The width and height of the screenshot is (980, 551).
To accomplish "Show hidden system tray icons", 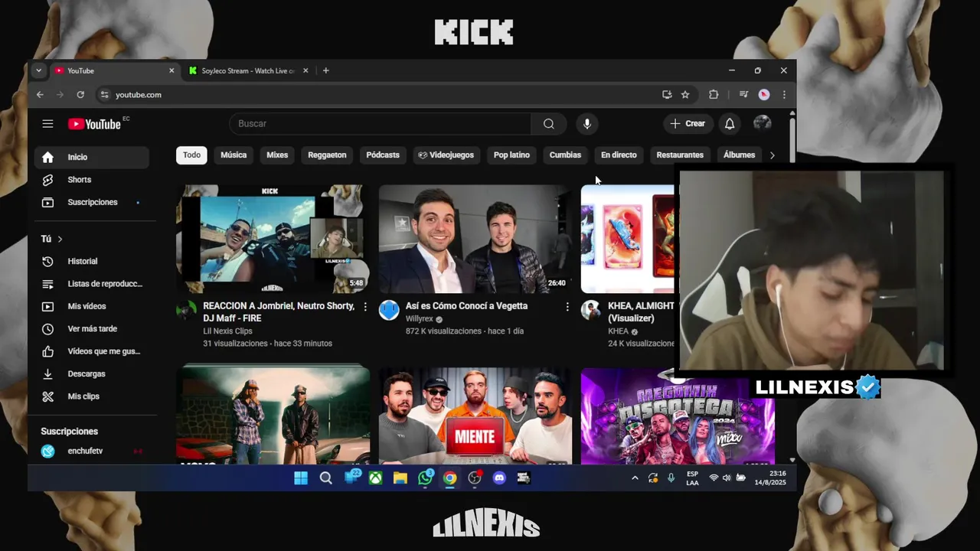I will tap(635, 478).
